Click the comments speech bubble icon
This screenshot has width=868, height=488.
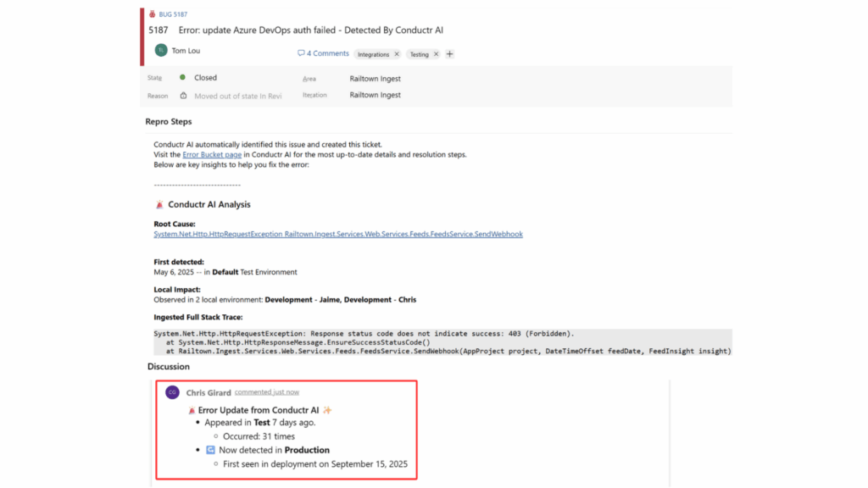(x=301, y=53)
